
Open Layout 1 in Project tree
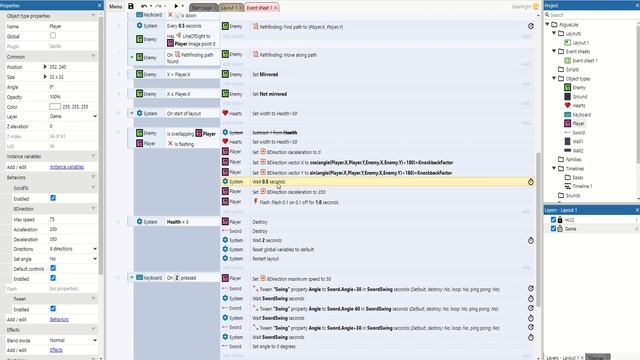(x=576, y=42)
